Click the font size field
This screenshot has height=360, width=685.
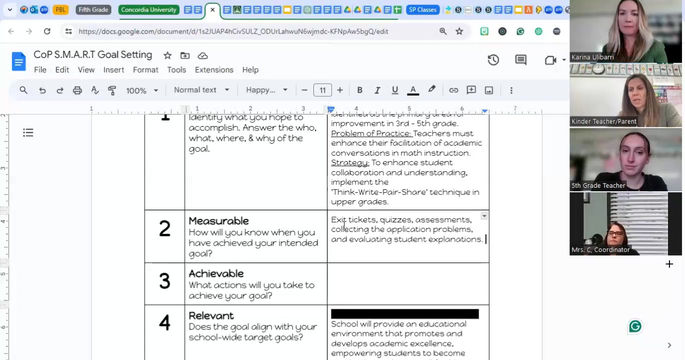tap(322, 90)
